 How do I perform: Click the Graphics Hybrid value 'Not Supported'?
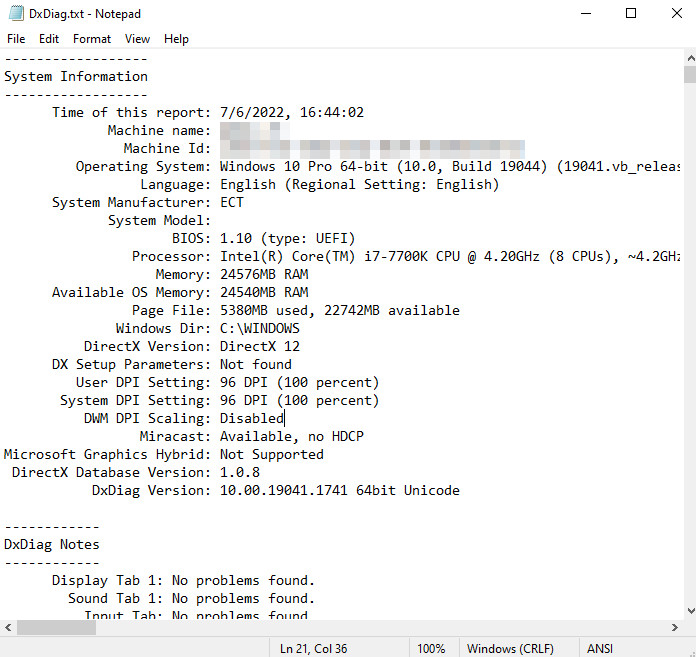[x=272, y=454]
